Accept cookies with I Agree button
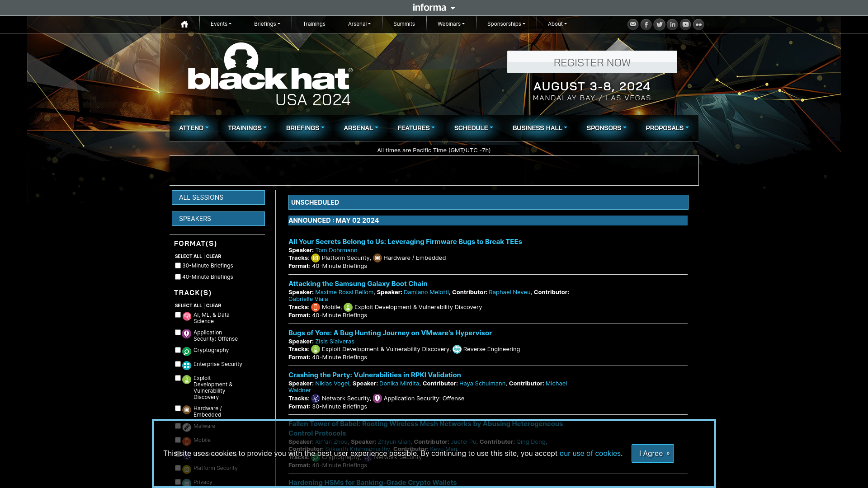 (x=653, y=453)
